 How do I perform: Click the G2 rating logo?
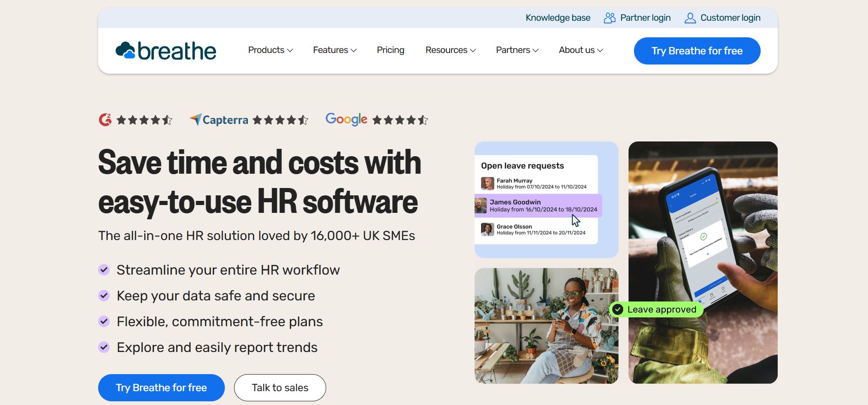tap(105, 120)
